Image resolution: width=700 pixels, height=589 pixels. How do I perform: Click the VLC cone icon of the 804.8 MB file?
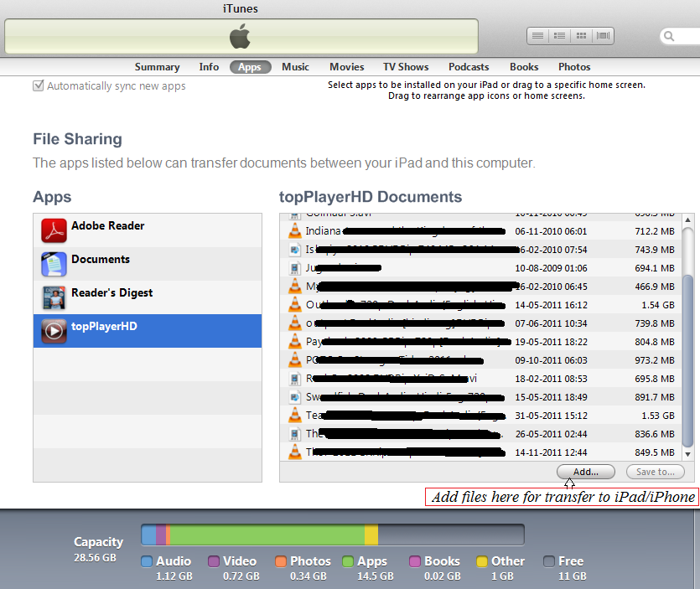(294, 341)
